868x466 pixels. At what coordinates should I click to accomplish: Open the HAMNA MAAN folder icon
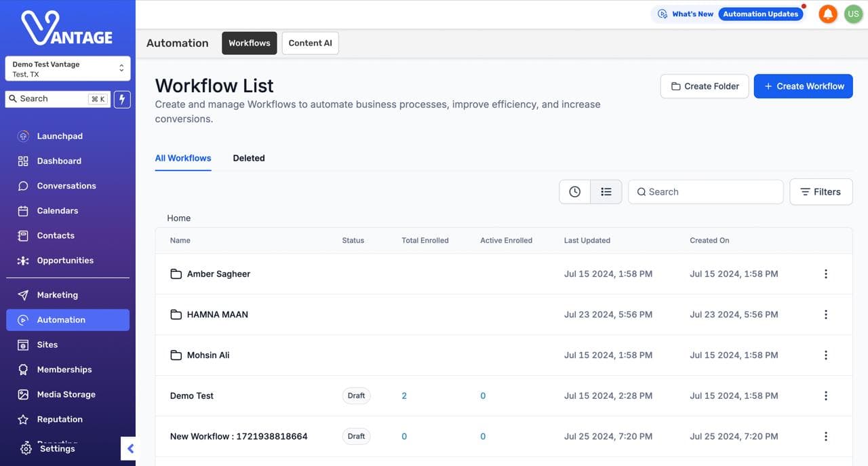176,315
